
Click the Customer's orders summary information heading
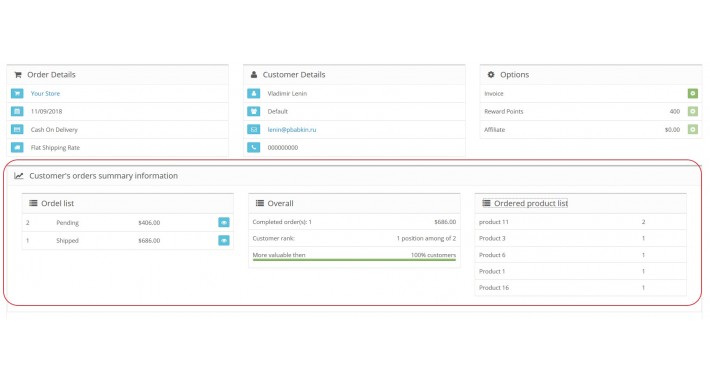click(104, 176)
